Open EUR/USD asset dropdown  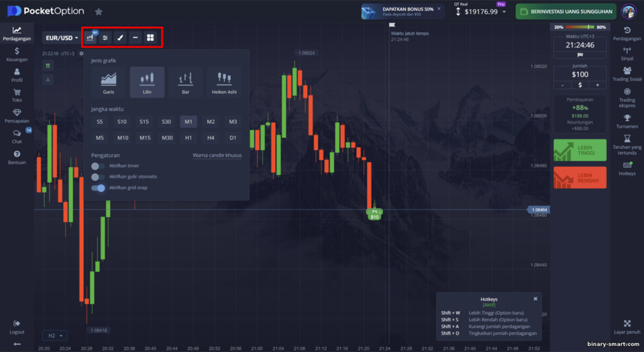click(62, 38)
